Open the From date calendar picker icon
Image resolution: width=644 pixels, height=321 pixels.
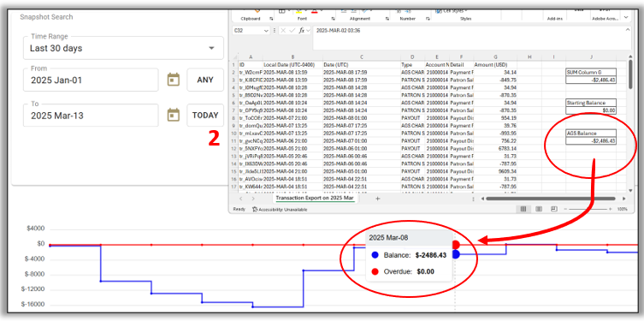(174, 80)
